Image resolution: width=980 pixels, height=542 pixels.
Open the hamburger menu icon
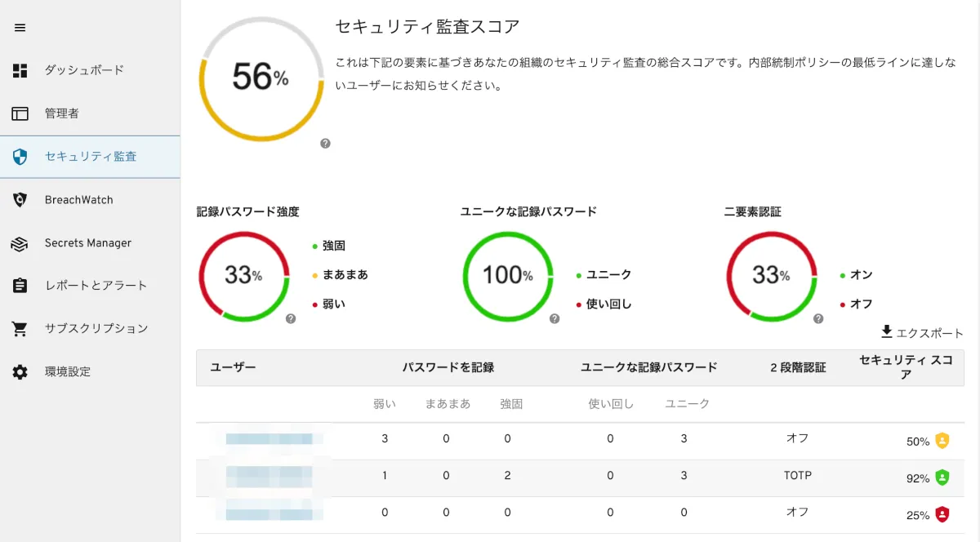click(20, 28)
